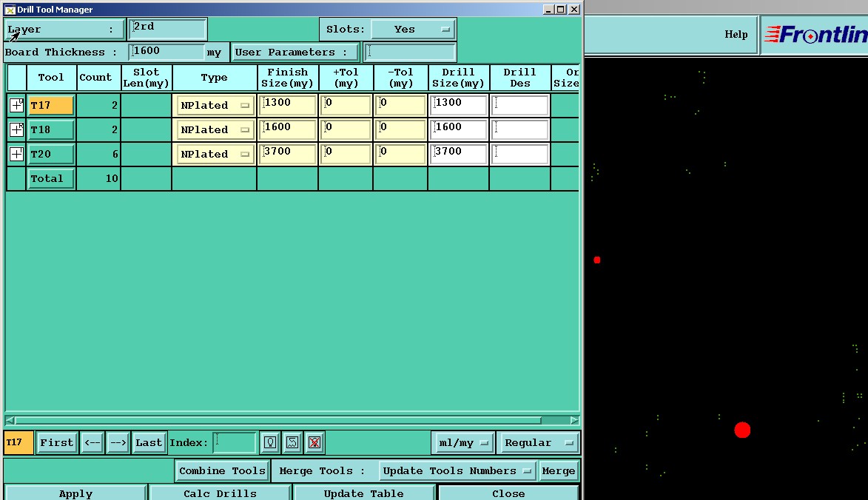Click the current tool T17 indicator

18,442
